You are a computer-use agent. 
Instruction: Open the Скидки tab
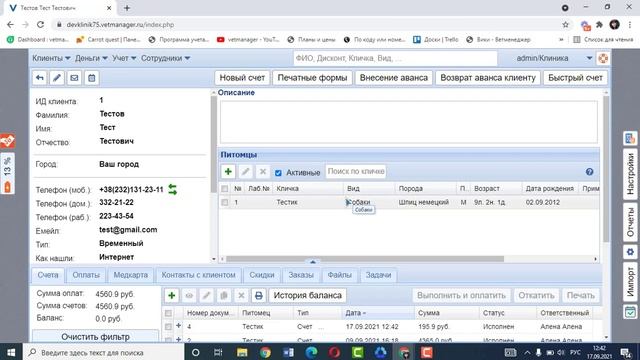(x=262, y=275)
